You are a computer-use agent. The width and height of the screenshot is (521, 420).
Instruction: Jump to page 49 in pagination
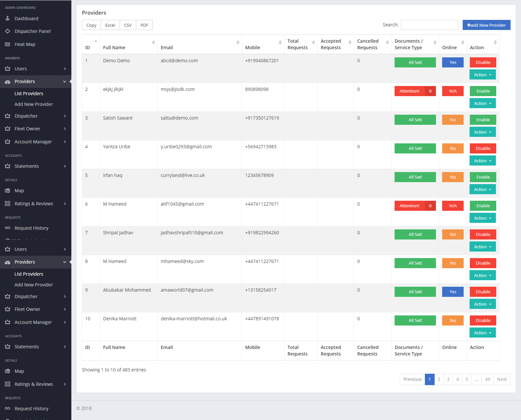(x=487, y=379)
